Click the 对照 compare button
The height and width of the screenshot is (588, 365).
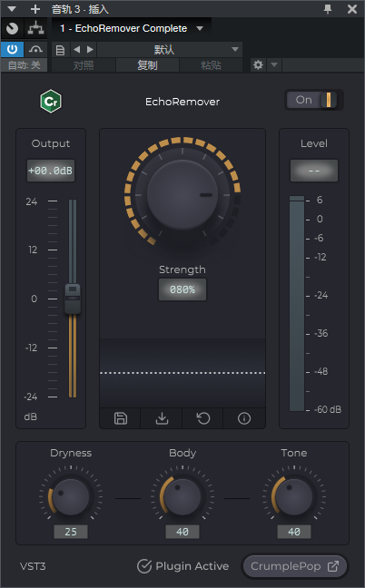[x=84, y=65]
